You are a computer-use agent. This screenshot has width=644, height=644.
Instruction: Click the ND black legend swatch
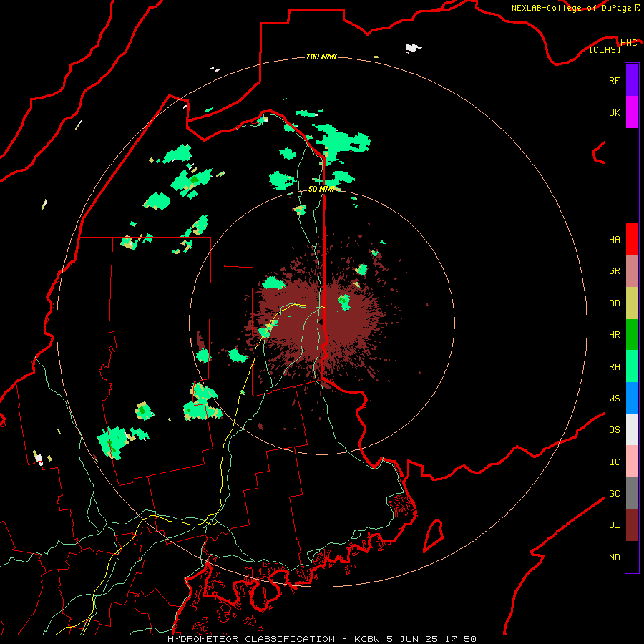[x=632, y=557]
